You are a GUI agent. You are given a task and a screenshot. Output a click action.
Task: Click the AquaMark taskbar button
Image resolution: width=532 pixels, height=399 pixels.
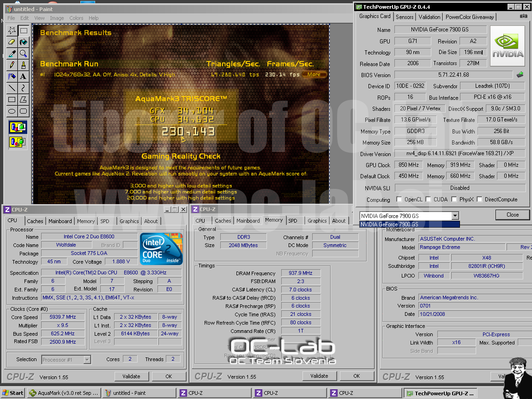[64, 393]
